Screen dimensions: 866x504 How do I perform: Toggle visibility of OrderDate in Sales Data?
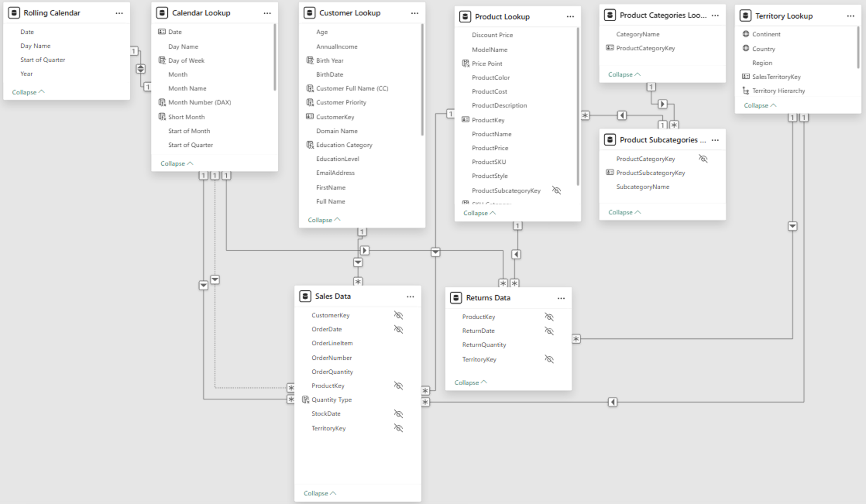[398, 329]
